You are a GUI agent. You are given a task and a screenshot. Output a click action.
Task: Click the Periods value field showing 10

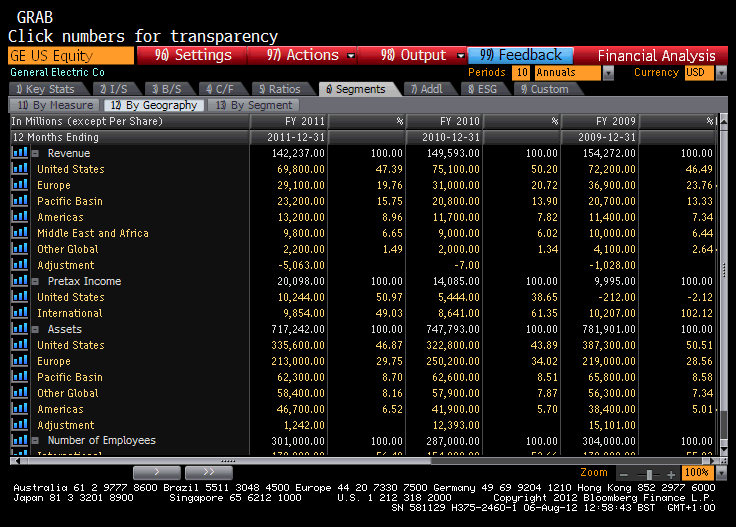pyautogui.click(x=521, y=73)
